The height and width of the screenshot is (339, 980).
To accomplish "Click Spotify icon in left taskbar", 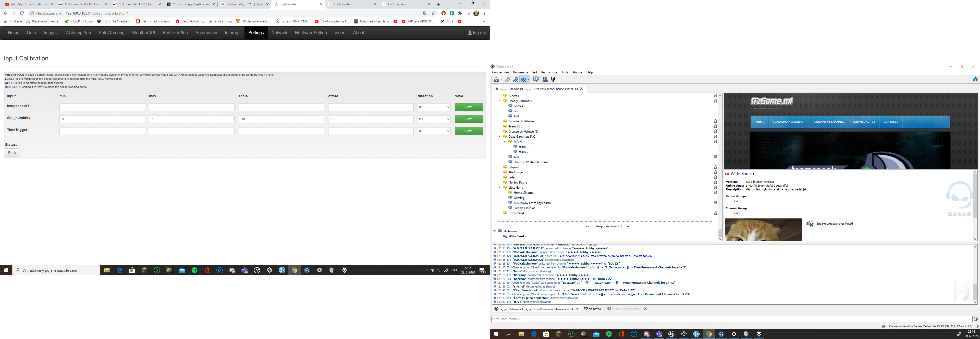I will (194, 270).
